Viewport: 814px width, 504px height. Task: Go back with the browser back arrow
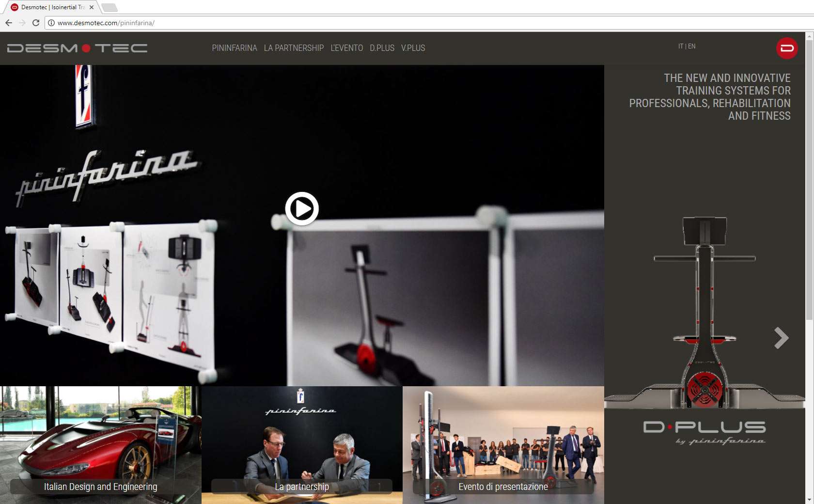[9, 23]
